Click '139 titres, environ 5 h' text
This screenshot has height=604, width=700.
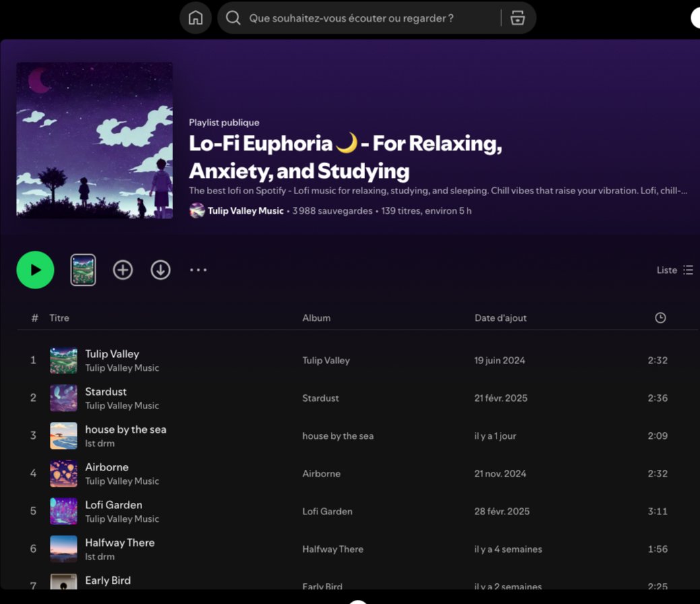tap(426, 211)
